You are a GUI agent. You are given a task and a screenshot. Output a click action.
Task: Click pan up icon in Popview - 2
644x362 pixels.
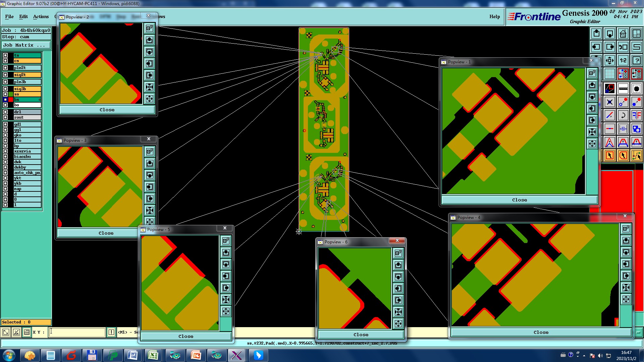click(x=150, y=40)
